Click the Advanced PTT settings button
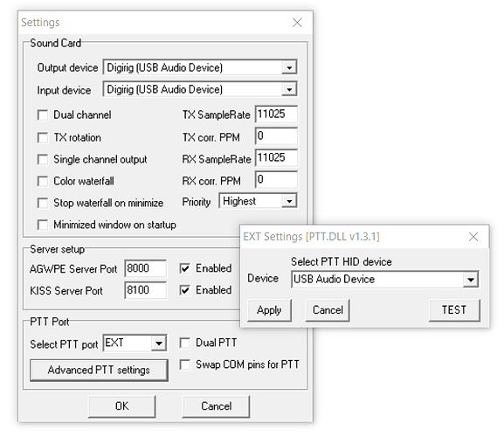Viewport: 504px width, 437px height. (x=99, y=370)
